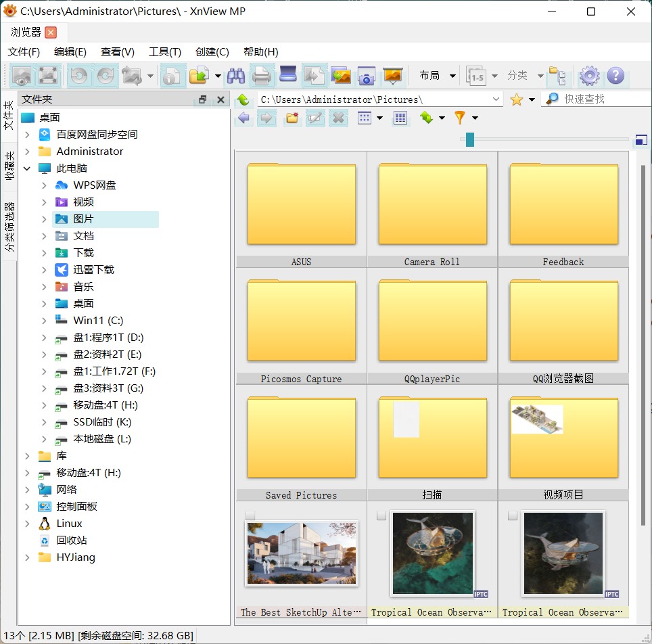Expand the Win11 (C:) drive node
Image resolution: width=652 pixels, height=644 pixels.
[44, 321]
